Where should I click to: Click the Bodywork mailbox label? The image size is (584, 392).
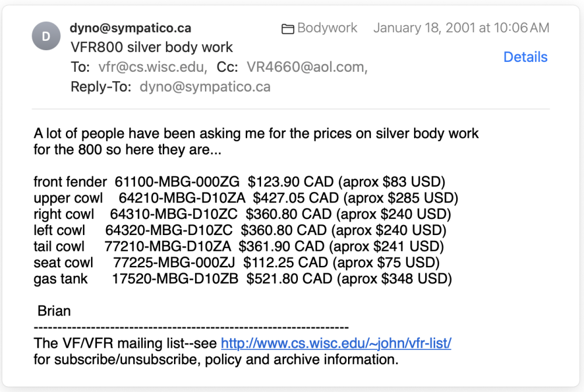[327, 28]
